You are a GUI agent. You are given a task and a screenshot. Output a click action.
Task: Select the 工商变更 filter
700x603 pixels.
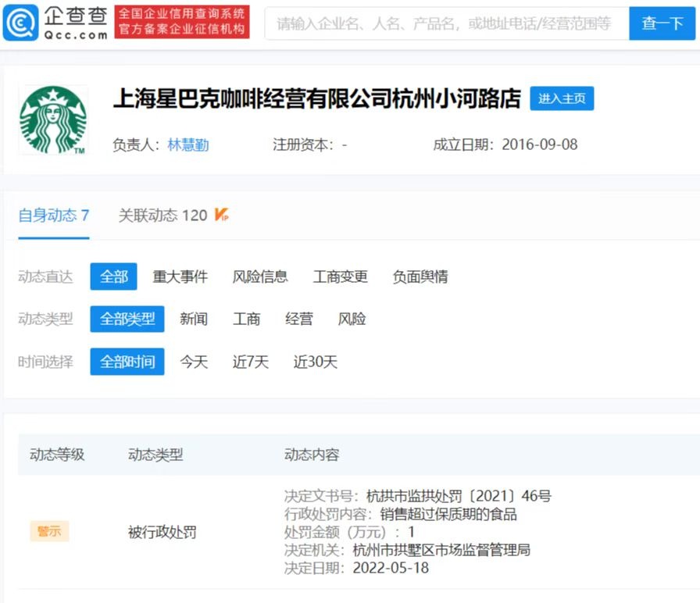click(340, 277)
